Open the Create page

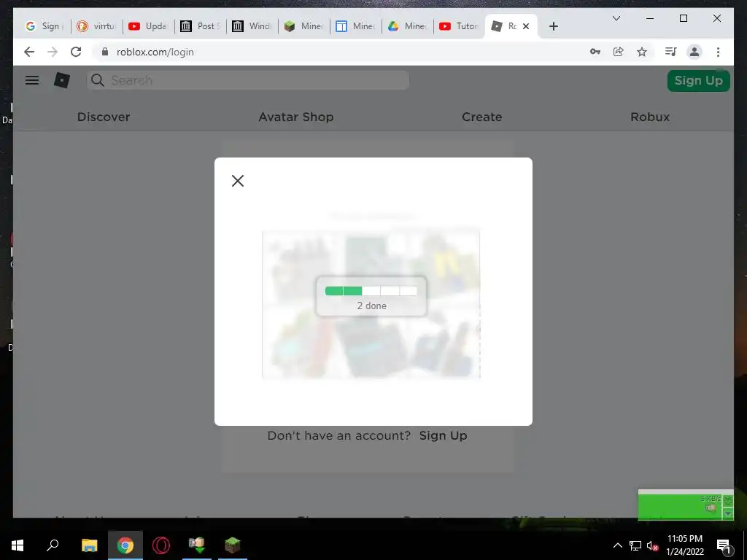tap(481, 117)
